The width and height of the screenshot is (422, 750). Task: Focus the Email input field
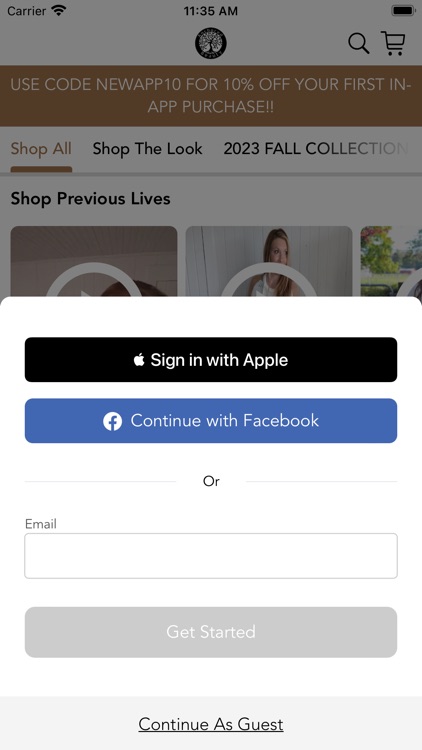click(x=211, y=556)
